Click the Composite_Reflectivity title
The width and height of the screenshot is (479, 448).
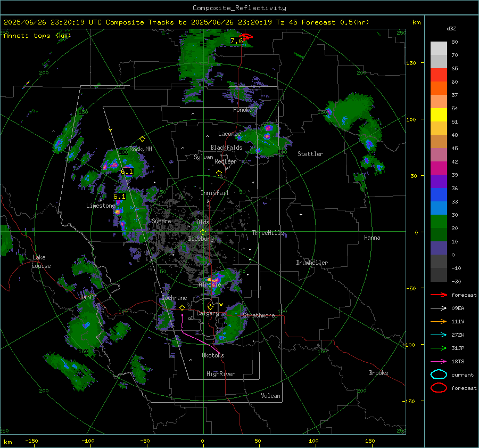[x=240, y=8]
